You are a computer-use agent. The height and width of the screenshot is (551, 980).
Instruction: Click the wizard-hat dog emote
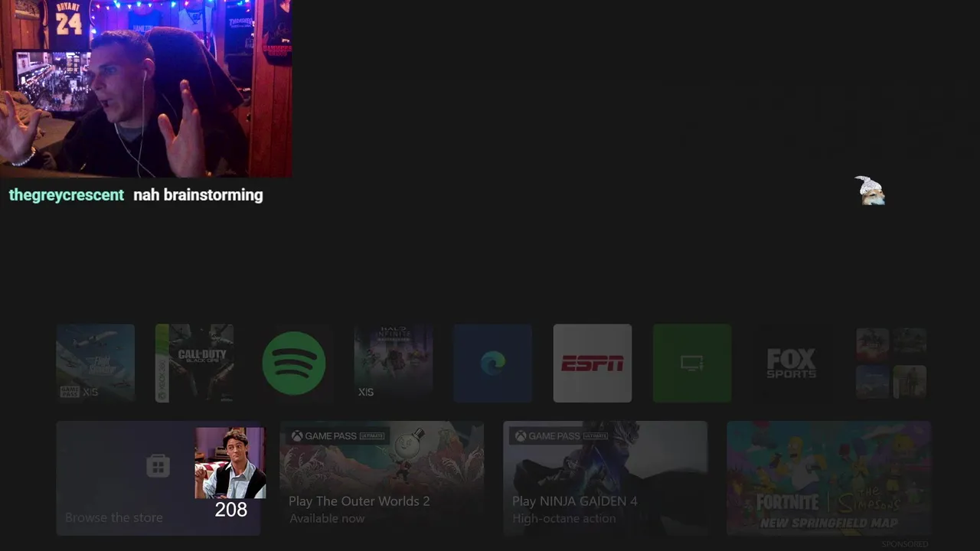pyautogui.click(x=870, y=191)
